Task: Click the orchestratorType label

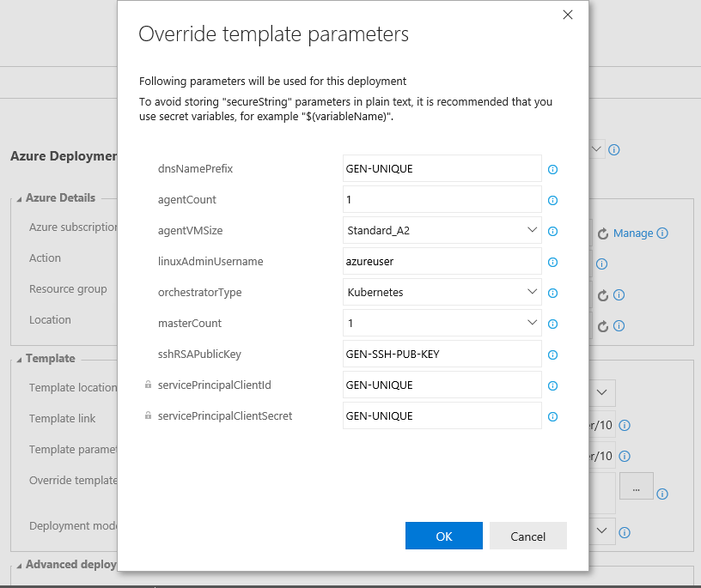Action: coord(200,293)
